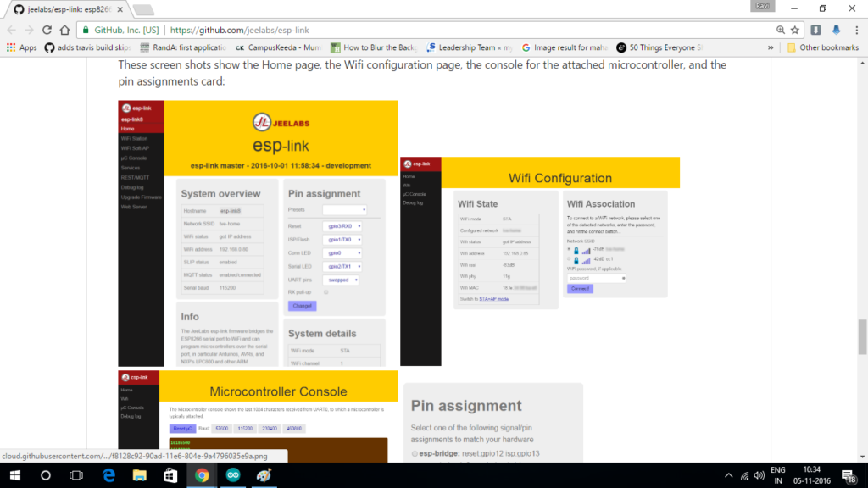This screenshot has width=868, height=488.
Task: Open the zoom magnifier icon in address bar
Action: point(781,30)
